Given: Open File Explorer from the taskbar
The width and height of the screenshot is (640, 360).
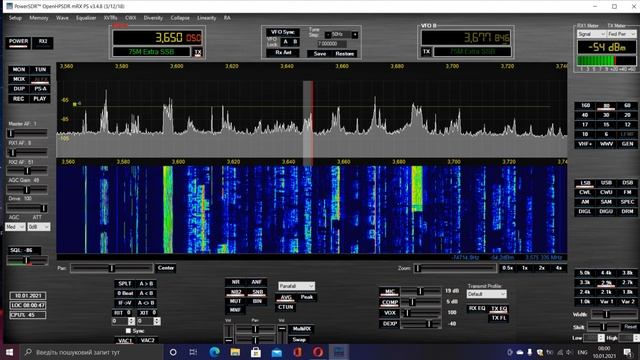Looking at the screenshot, I should (x=236, y=352).
